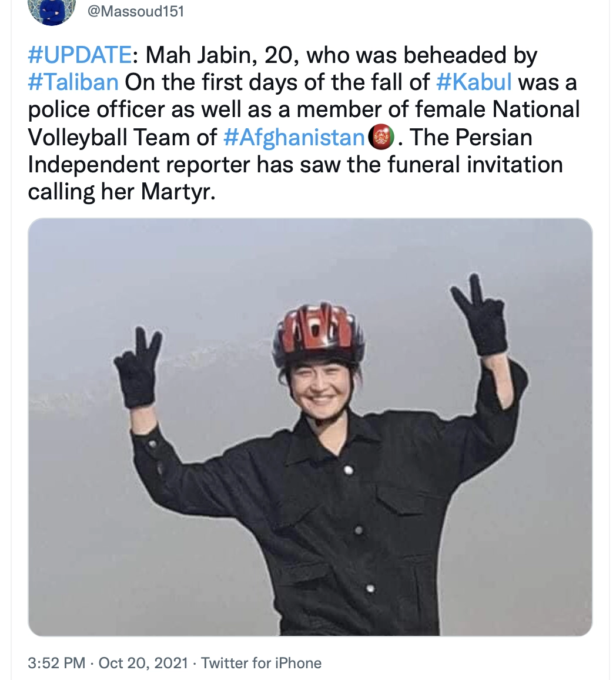The width and height of the screenshot is (616, 680).
Task: View the 3:52 PM tweet timestamp
Action: coord(57,663)
